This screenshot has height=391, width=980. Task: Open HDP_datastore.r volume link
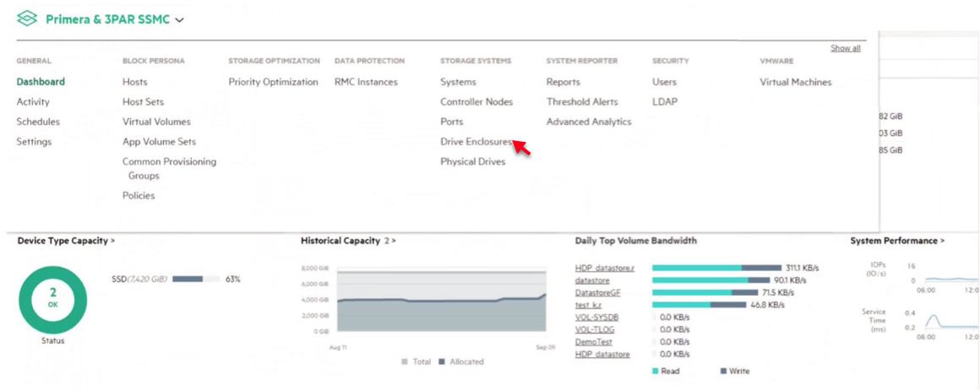[605, 268]
